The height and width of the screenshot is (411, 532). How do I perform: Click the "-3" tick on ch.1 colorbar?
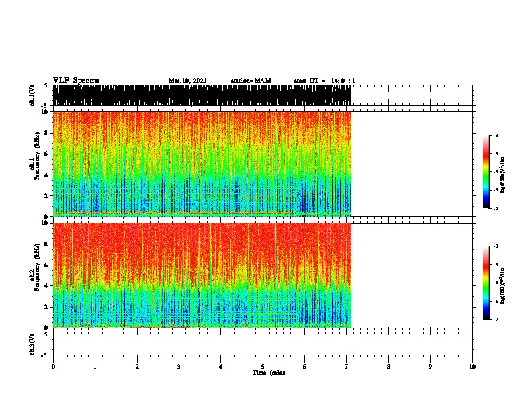[x=495, y=135]
